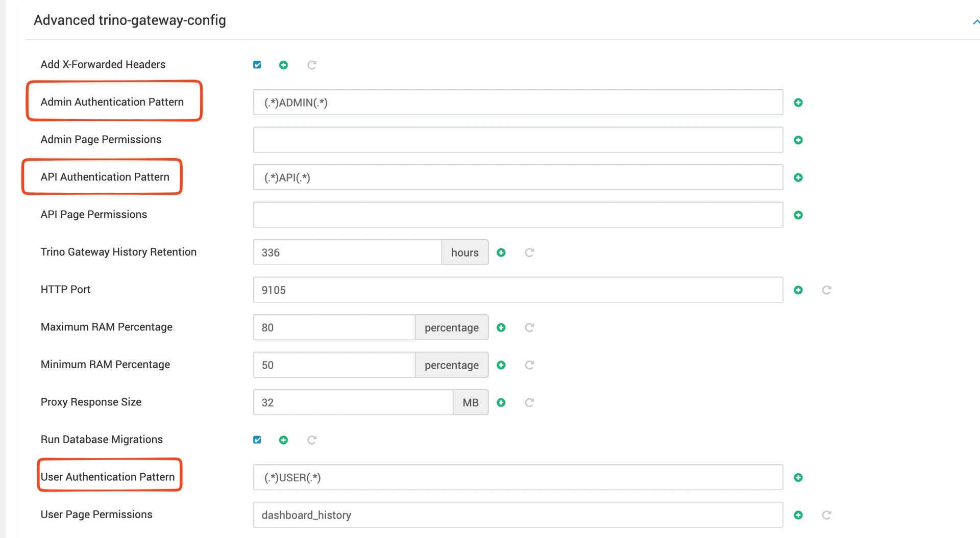This screenshot has height=538, width=980.
Task: Click the HTTP Port label
Action: pyautogui.click(x=65, y=289)
